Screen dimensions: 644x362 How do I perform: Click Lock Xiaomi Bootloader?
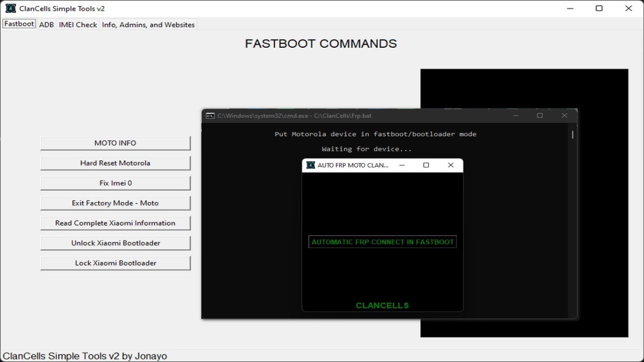point(115,263)
